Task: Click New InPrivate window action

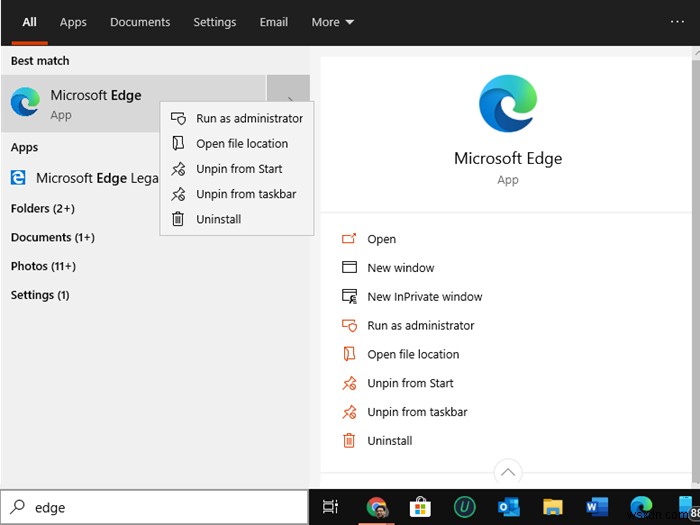Action: pyautogui.click(x=425, y=297)
